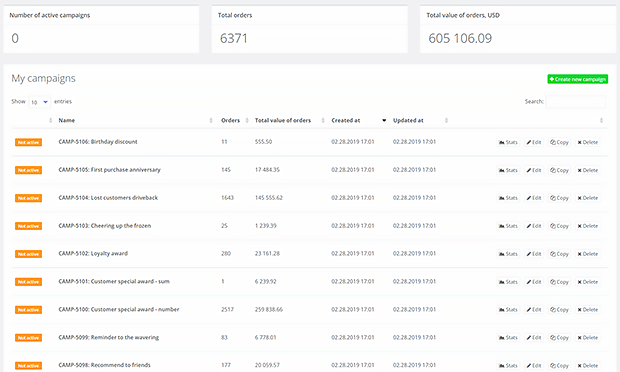620x372 pixels.
Task: Open Stats for Loyalty award campaign
Action: pos(508,254)
